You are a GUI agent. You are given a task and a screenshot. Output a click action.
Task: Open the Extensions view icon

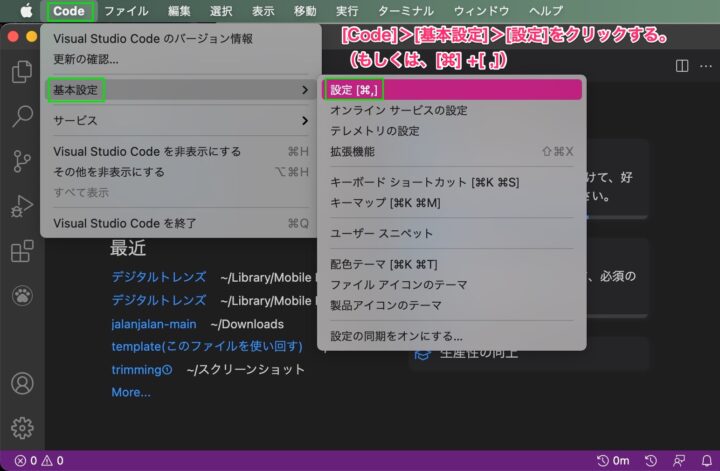pos(21,251)
